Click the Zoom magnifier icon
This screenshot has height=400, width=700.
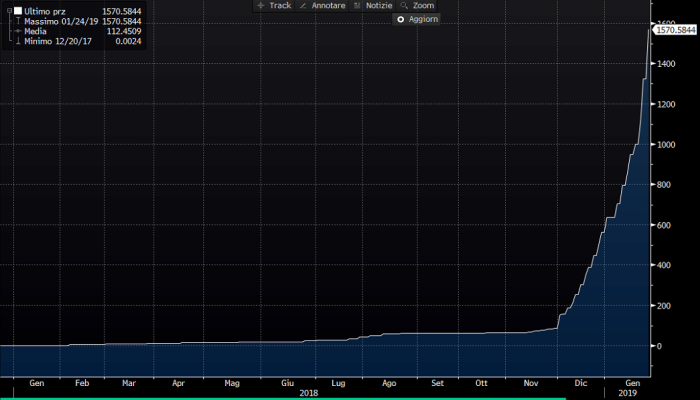(404, 6)
